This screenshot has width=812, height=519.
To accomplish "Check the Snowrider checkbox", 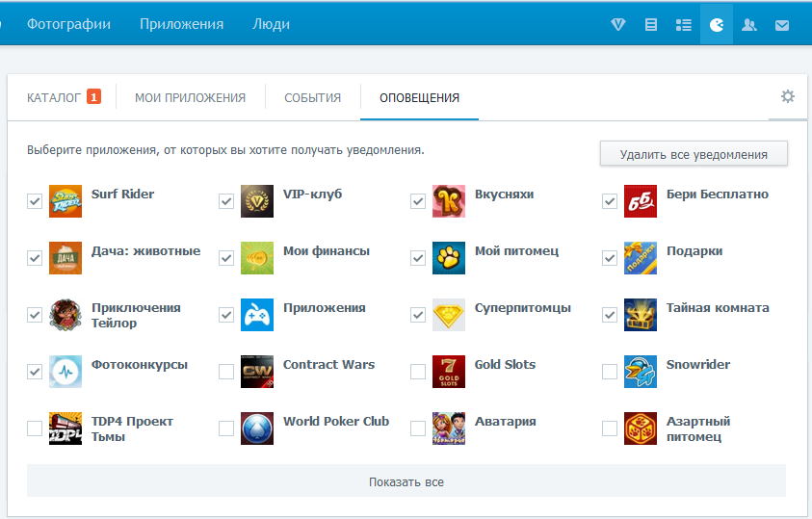I will click(610, 372).
